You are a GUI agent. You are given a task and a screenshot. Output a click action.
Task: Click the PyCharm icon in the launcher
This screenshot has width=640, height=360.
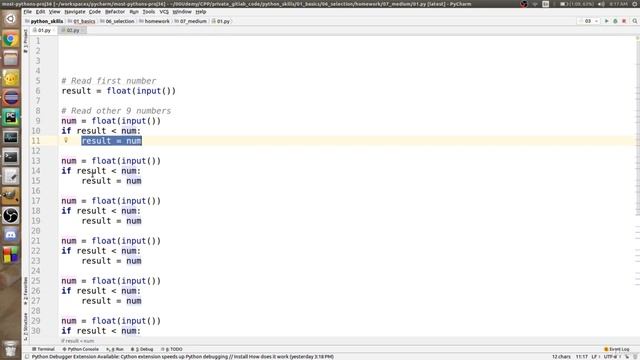[11, 118]
